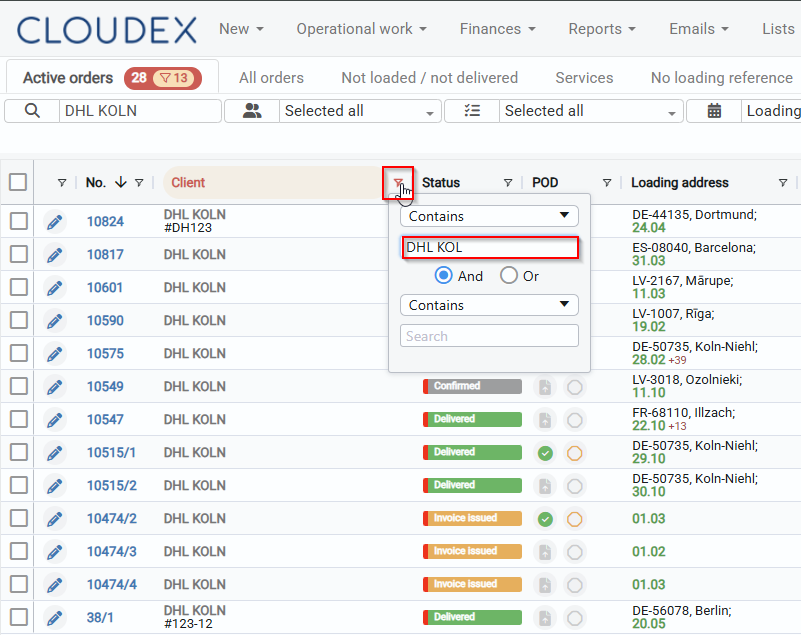Select the Or radio button
This screenshot has height=635, width=801.
[509, 276]
